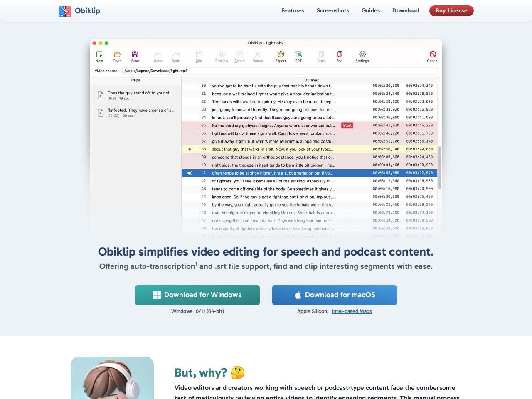Select row 'In fact, you'll probably find'
Image resolution: width=532 pixels, height=399 pixels.
pos(309,118)
